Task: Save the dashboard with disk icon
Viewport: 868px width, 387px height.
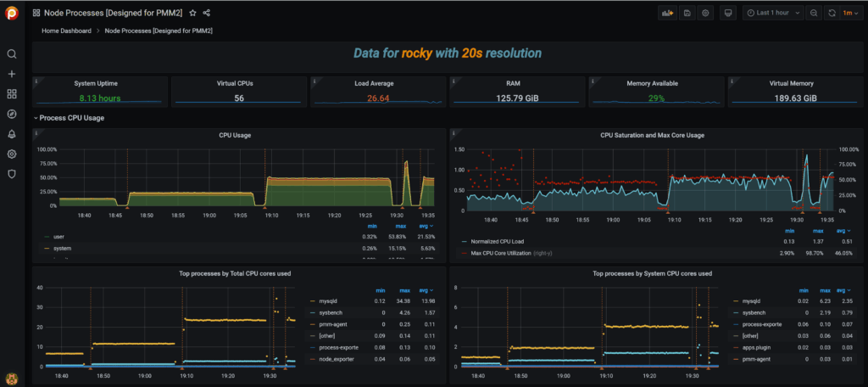Action: [687, 13]
